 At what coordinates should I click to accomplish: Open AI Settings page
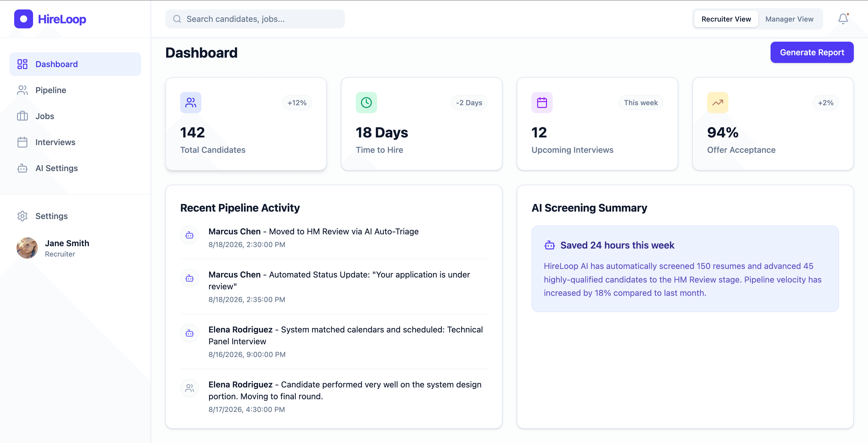pos(75,168)
